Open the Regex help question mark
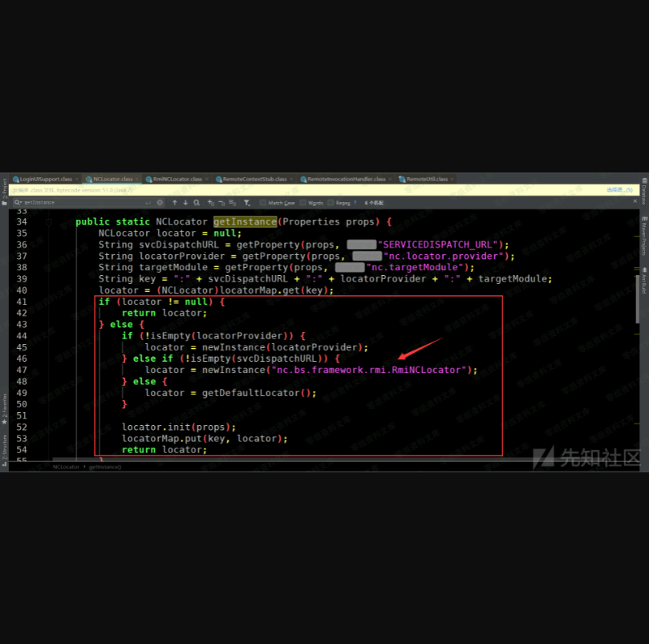649x644 pixels. point(354,203)
